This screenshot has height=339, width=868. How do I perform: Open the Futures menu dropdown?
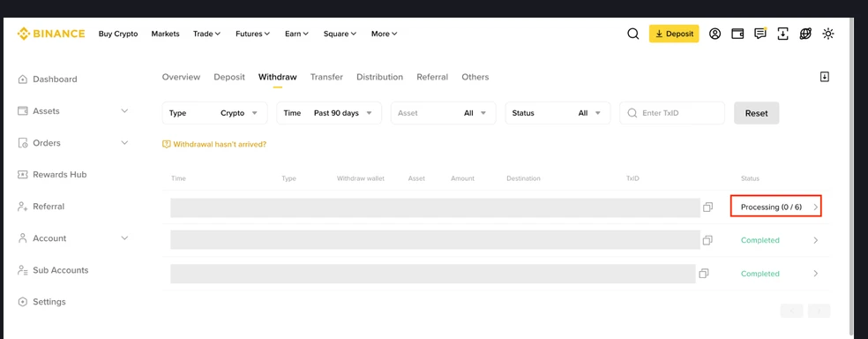tap(252, 34)
